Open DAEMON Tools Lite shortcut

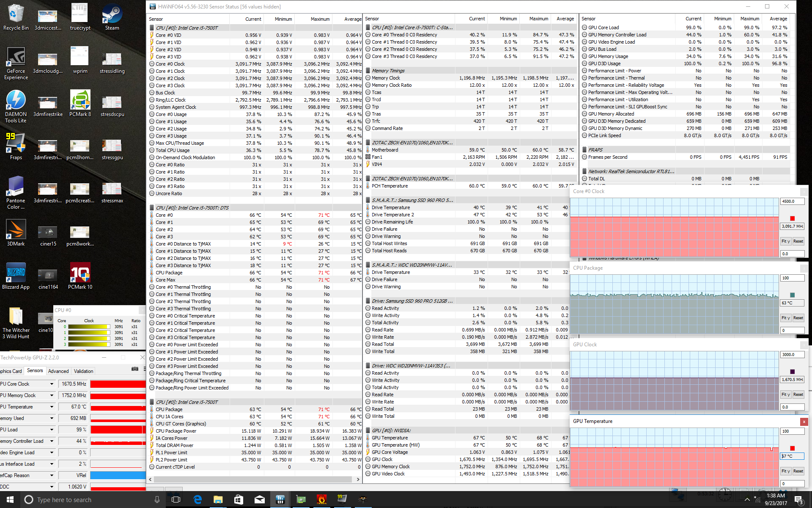pos(16,107)
